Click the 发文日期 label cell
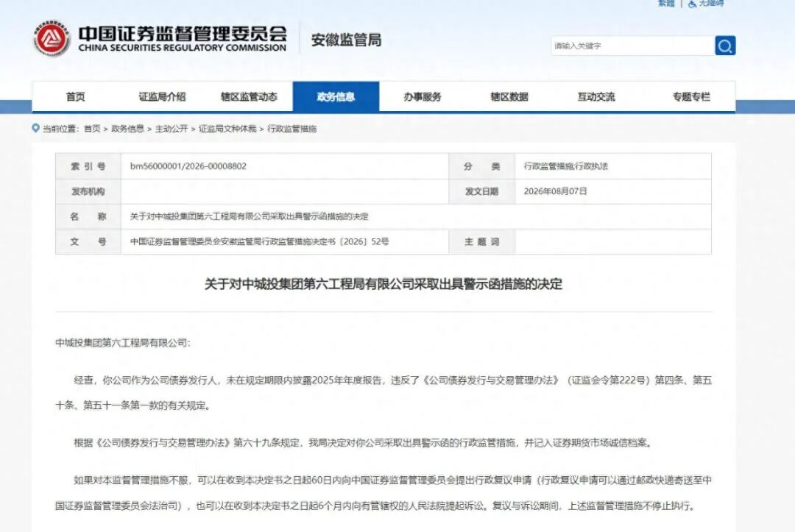Screen dimensions: 795x532 pyautogui.click(x=481, y=191)
